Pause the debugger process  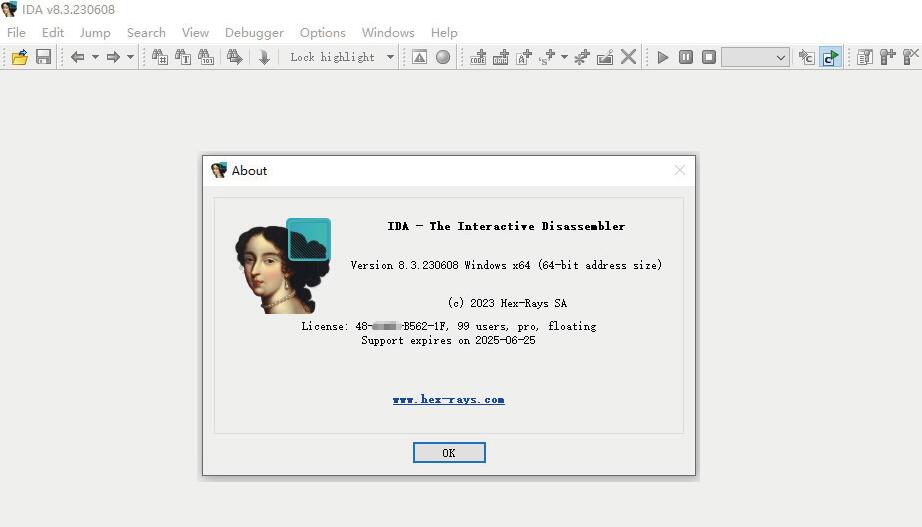click(x=686, y=57)
